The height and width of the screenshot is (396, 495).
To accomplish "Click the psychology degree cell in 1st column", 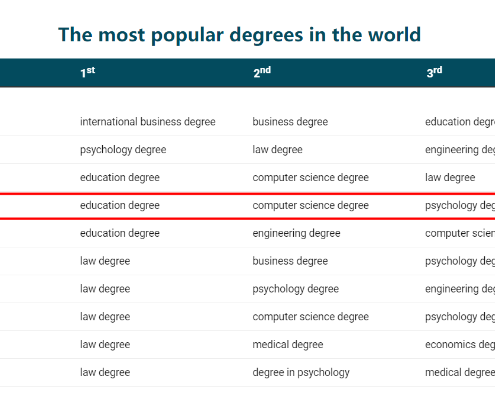I will 123,150.
